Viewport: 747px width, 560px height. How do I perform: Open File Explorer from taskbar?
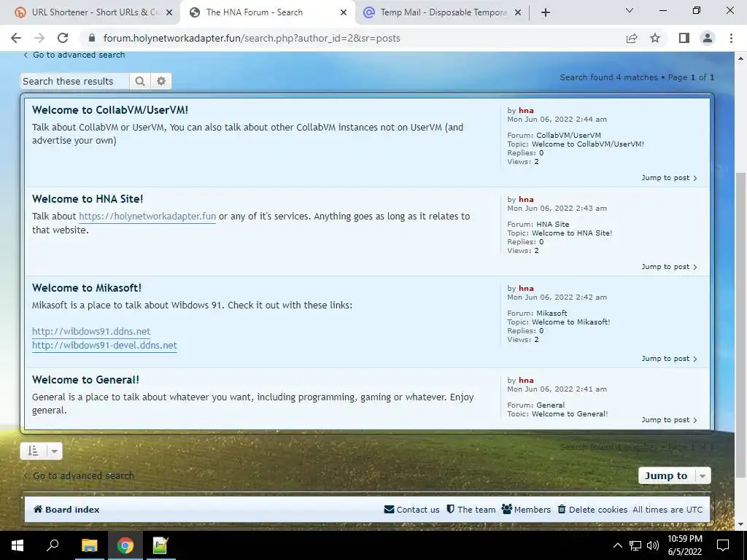89,545
